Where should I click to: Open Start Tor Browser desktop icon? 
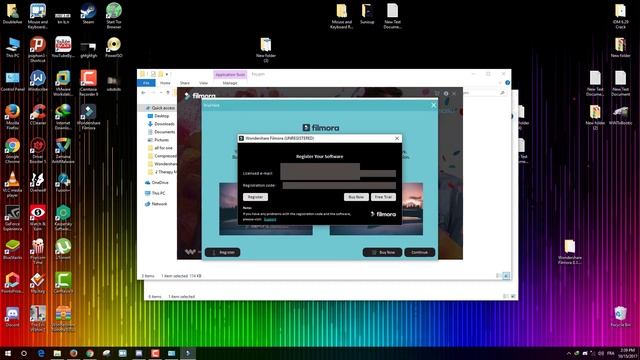pyautogui.click(x=114, y=16)
